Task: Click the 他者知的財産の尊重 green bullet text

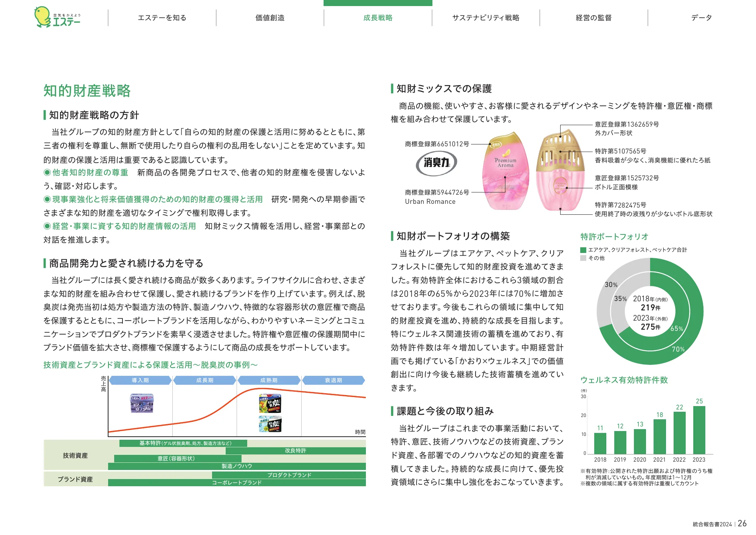Action: point(90,172)
